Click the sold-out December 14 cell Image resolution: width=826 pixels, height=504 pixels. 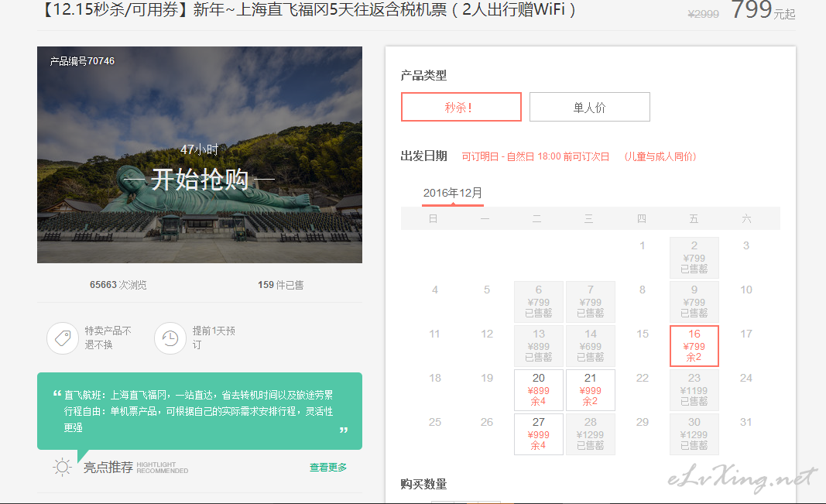pyautogui.click(x=590, y=345)
